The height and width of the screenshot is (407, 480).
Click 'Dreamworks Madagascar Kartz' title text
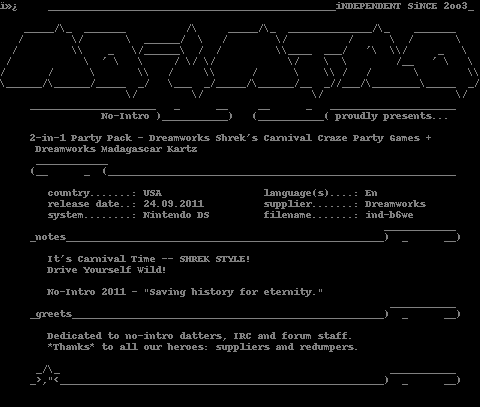pos(116,149)
